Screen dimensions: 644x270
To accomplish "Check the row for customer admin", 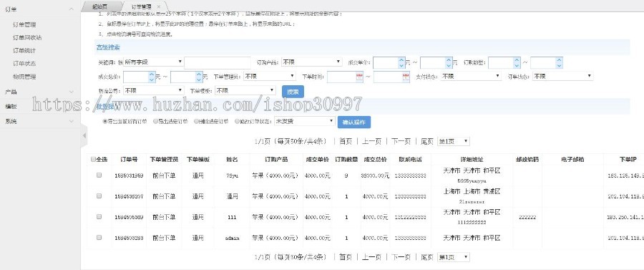I will [99, 237].
